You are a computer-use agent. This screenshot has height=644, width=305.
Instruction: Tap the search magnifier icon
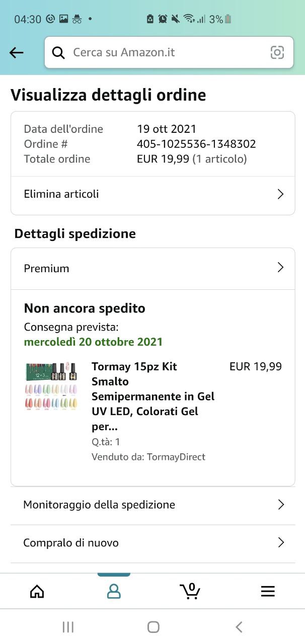[58, 52]
